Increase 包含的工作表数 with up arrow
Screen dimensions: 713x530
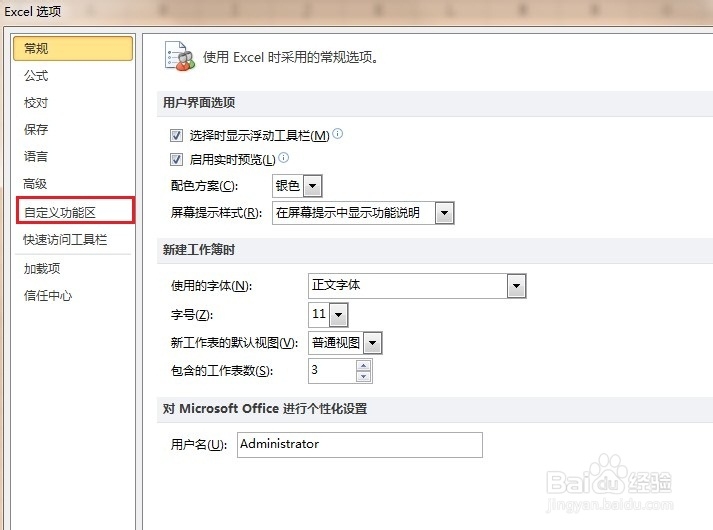click(x=363, y=365)
